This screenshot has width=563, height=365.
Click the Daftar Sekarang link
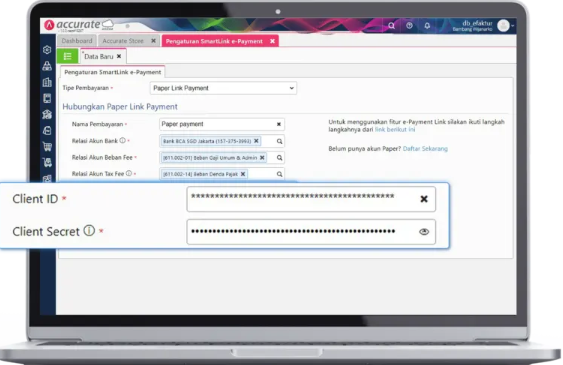425,149
